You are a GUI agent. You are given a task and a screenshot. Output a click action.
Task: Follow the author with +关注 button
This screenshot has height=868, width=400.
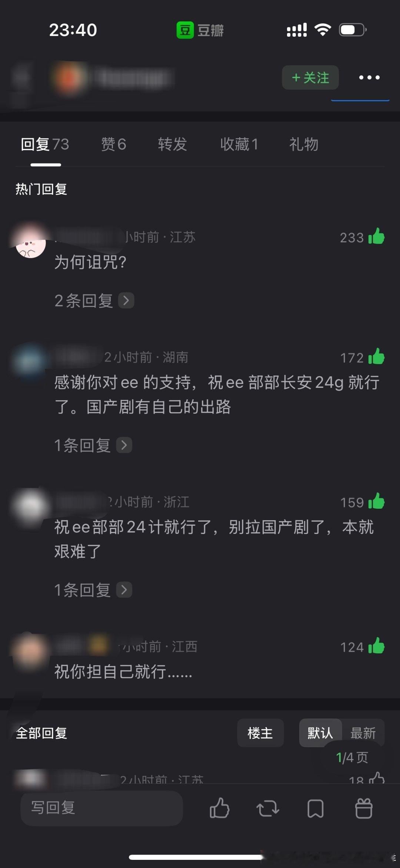coord(310,77)
